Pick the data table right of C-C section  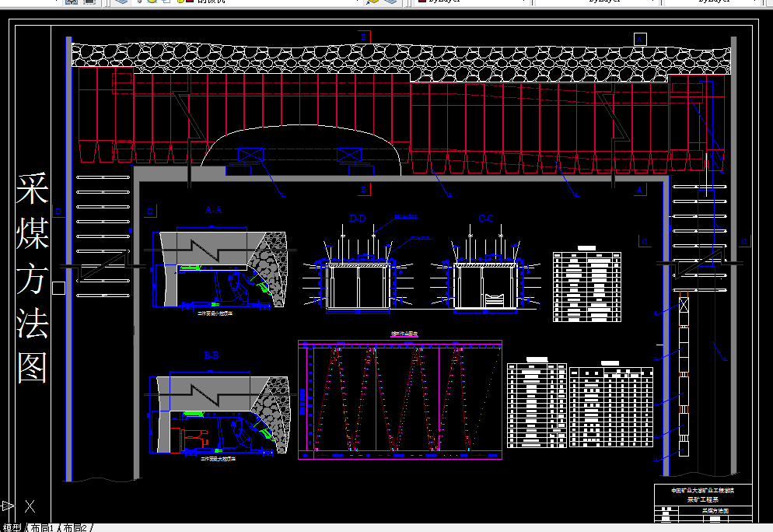click(x=587, y=286)
